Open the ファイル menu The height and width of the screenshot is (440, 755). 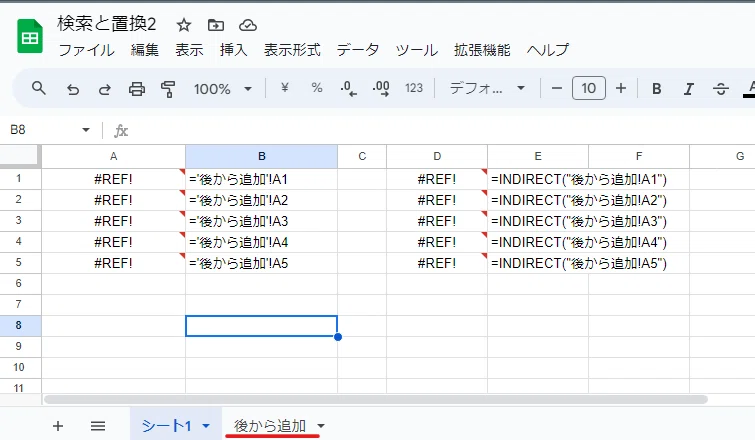click(x=87, y=50)
